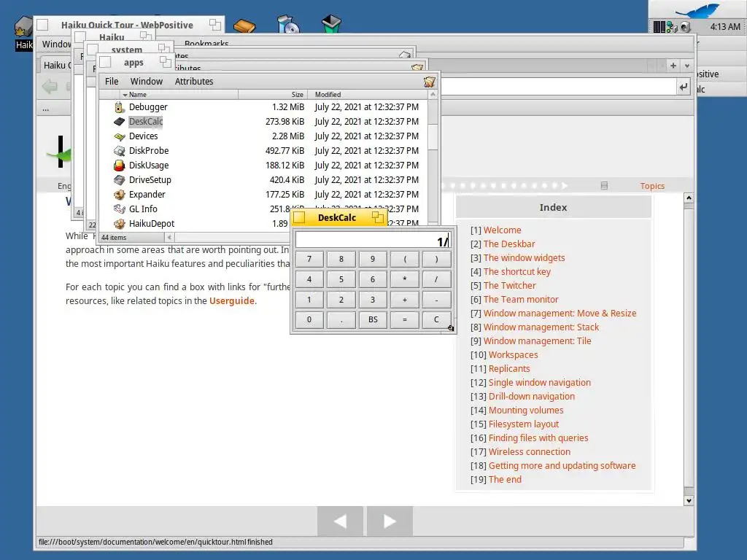
Task: Go to the previous quick tour page
Action: pos(340,521)
